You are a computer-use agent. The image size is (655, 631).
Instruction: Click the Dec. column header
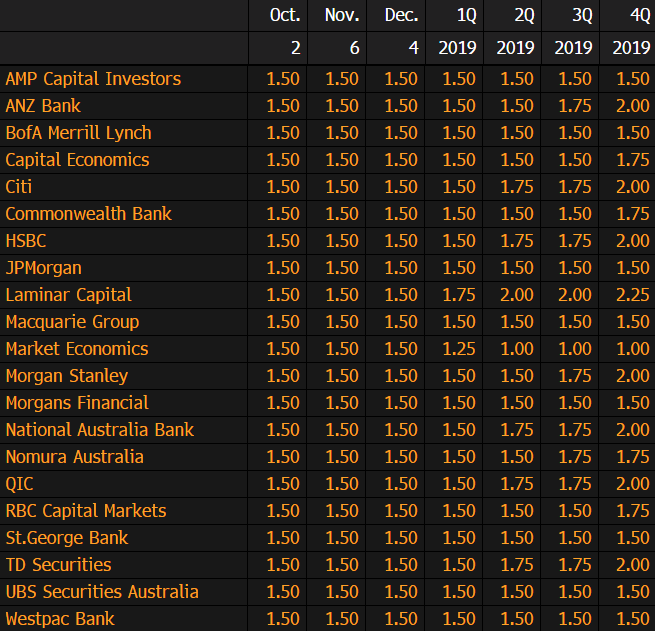click(x=400, y=15)
